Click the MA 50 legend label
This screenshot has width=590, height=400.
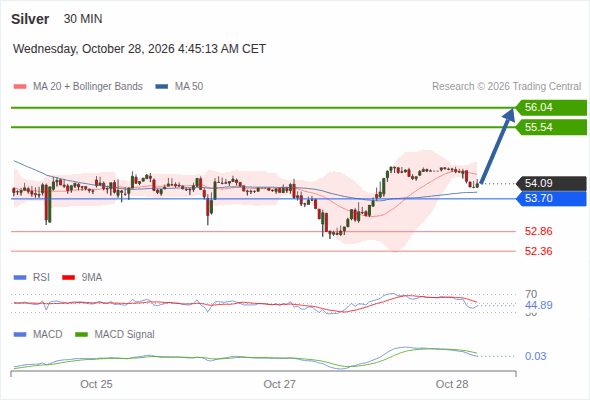coord(189,87)
